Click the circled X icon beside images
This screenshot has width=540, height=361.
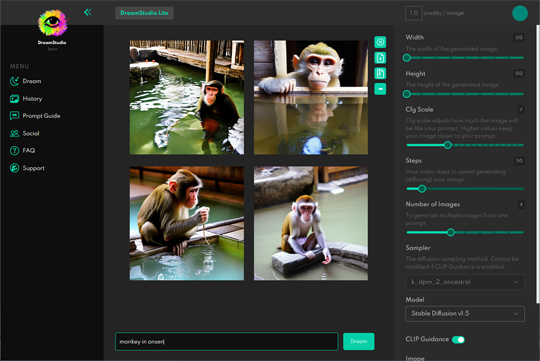(x=380, y=42)
